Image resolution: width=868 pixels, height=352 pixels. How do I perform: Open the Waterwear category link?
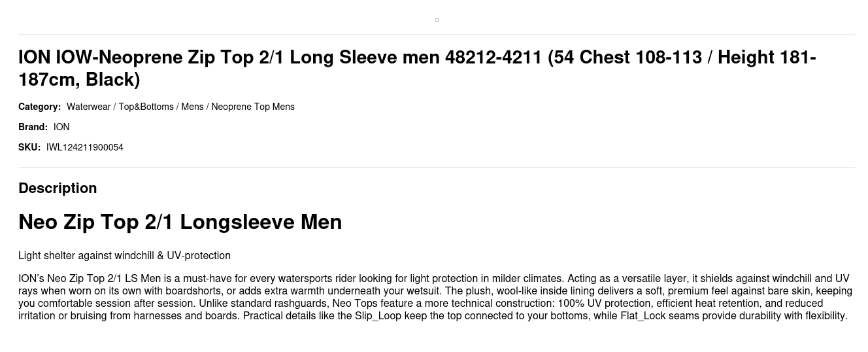(x=89, y=107)
